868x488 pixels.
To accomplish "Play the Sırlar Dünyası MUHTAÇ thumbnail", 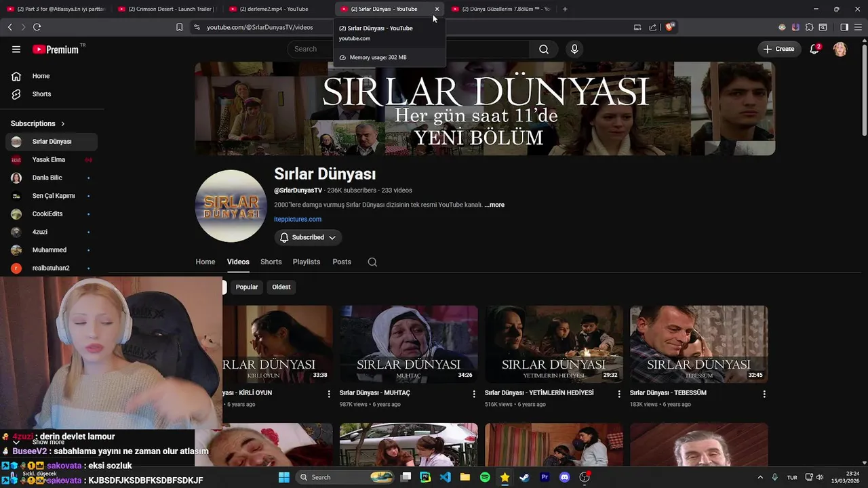I will (x=409, y=344).
